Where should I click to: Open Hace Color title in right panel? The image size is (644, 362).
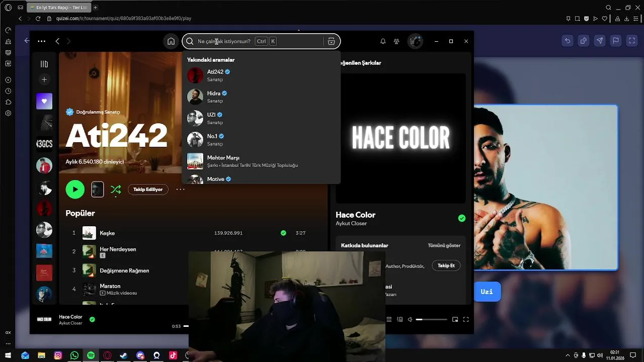click(x=355, y=215)
